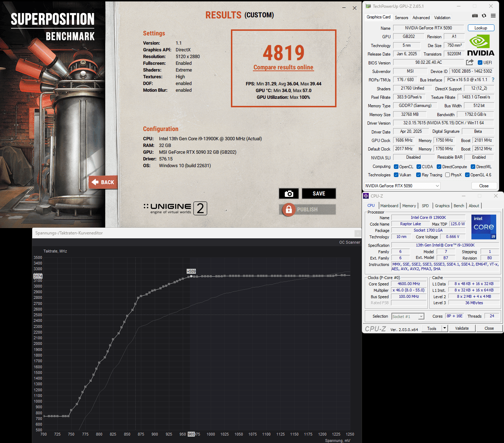Toggle the Vulkan checkbox
The width and height of the screenshot is (504, 443).
click(396, 175)
